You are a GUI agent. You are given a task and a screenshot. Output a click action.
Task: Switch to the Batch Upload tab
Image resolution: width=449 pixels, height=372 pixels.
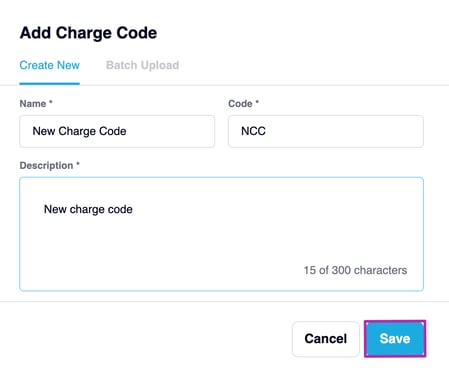tap(142, 65)
